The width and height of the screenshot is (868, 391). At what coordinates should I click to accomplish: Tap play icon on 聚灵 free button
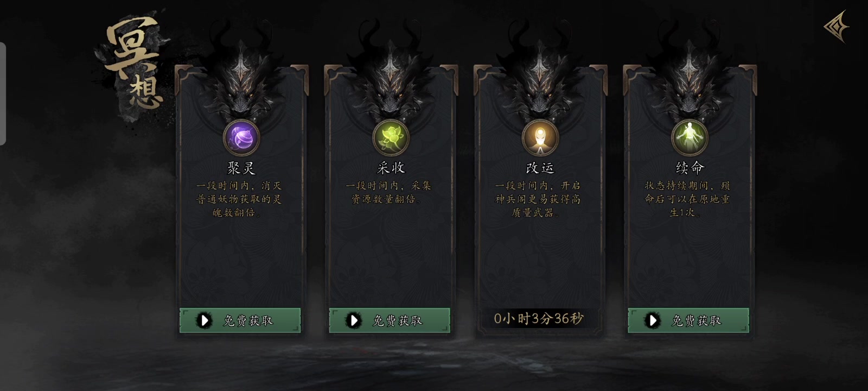pos(204,320)
